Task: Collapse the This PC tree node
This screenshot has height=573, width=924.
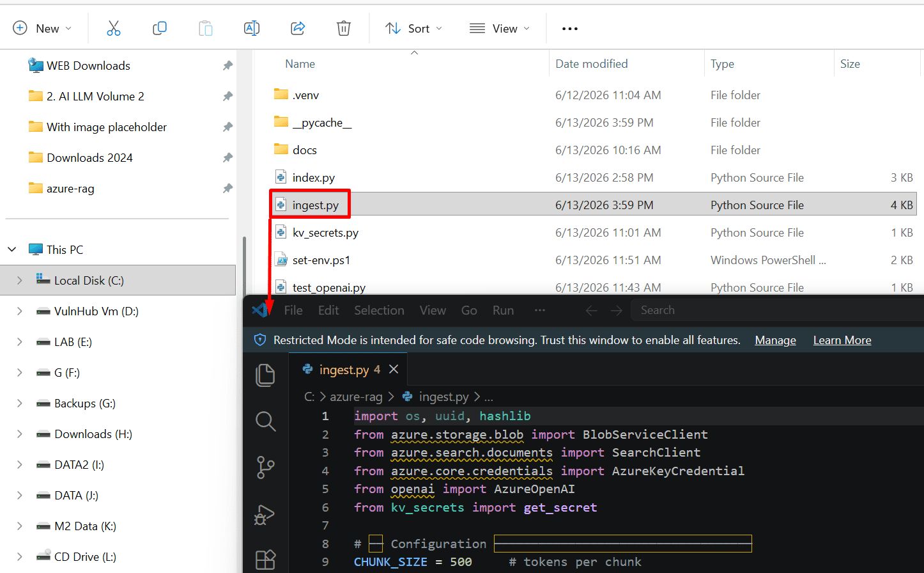Action: pos(12,249)
